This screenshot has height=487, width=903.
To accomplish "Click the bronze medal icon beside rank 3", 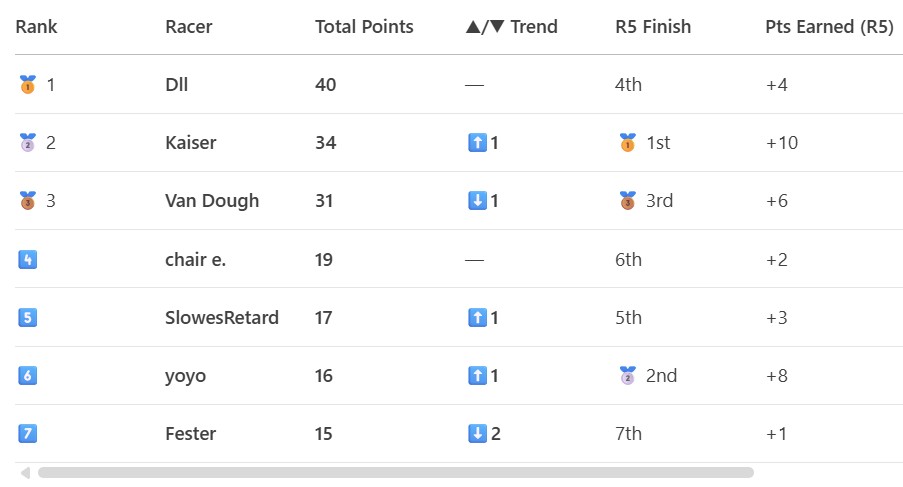I will point(28,200).
